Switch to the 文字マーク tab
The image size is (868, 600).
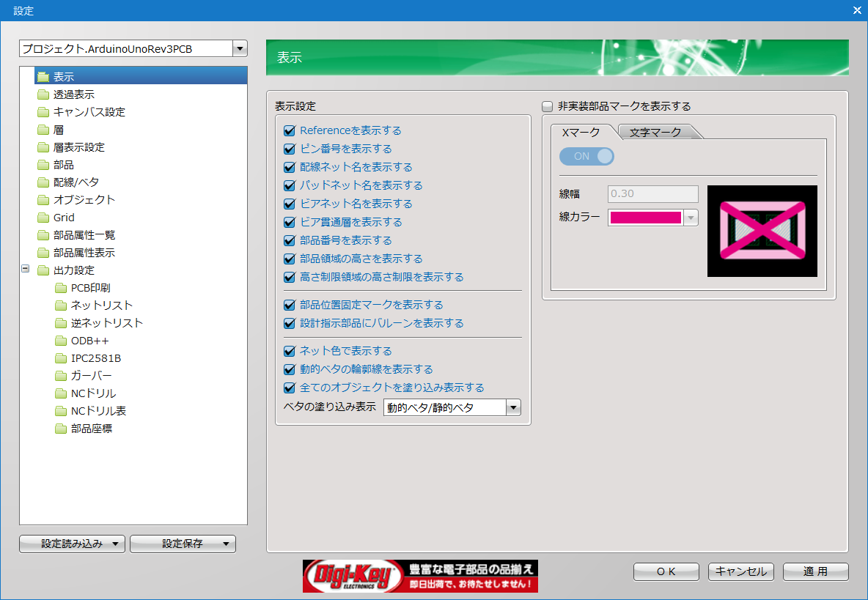click(655, 133)
